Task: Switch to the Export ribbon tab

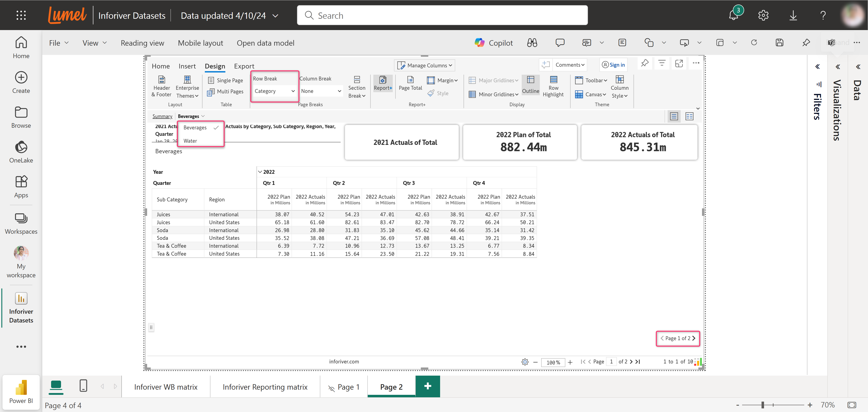Action: 244,66
